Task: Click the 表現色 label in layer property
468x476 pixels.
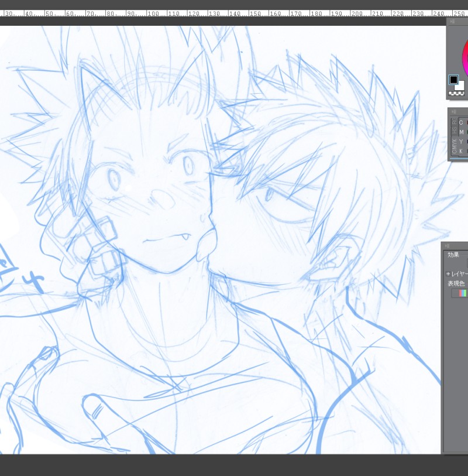Action: click(456, 283)
